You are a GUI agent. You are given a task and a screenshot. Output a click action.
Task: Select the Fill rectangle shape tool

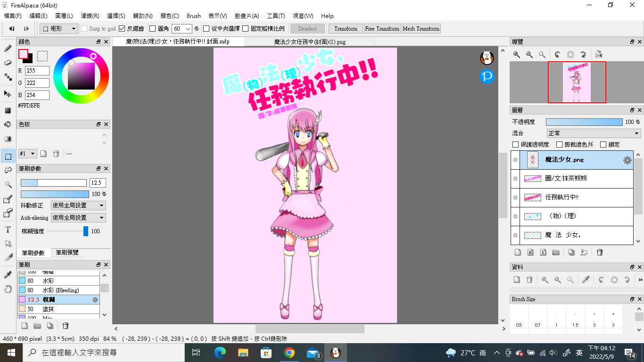coord(8,110)
